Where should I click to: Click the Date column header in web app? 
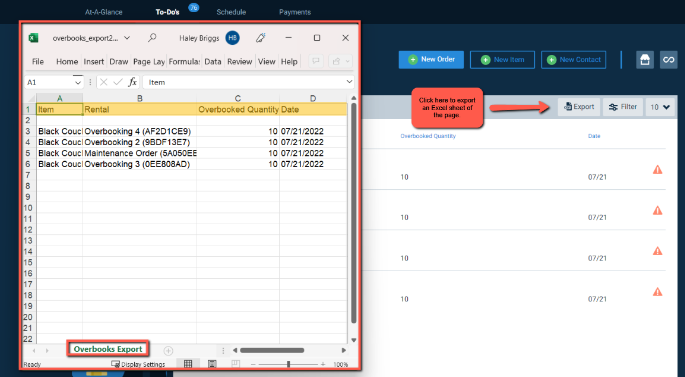594,136
